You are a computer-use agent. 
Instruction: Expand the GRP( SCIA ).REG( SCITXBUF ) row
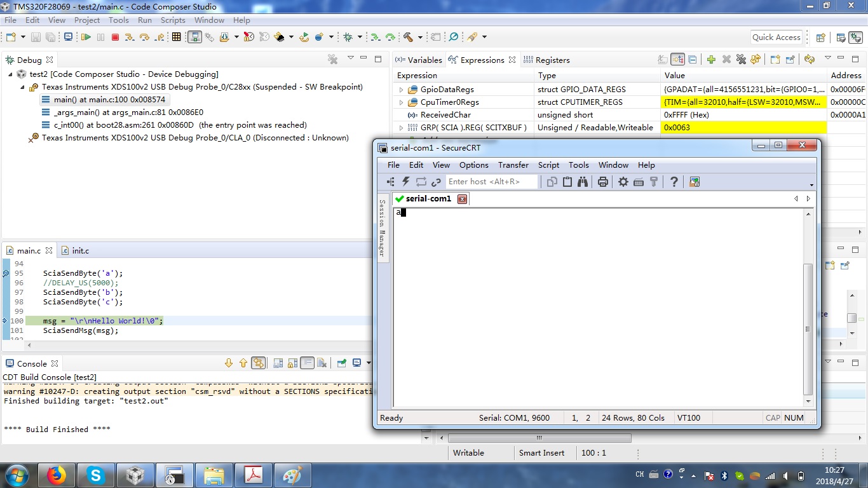pos(401,128)
